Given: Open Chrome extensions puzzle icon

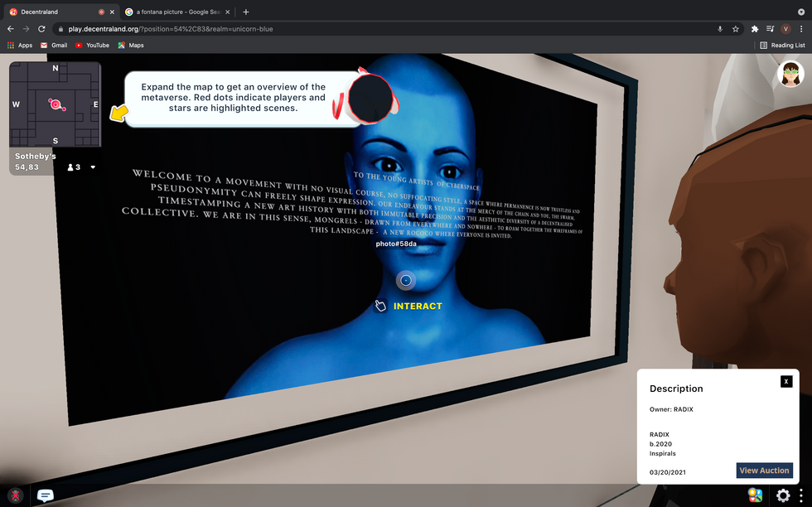Looking at the screenshot, I should 755,29.
